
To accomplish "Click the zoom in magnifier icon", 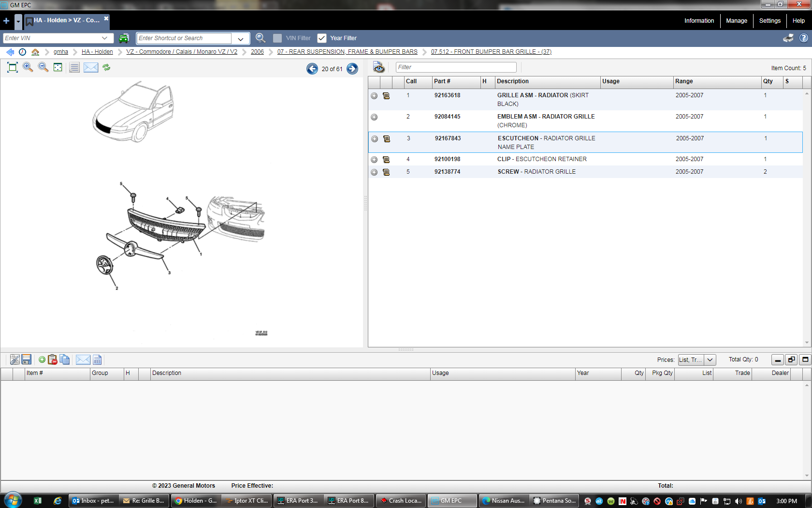I will point(28,67).
